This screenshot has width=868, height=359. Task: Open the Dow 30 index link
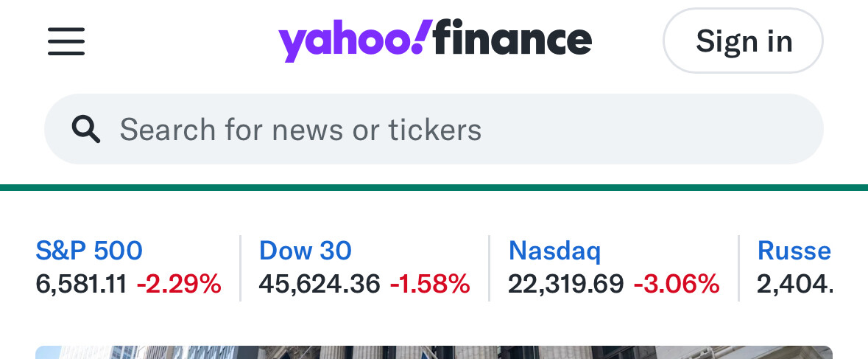point(305,251)
